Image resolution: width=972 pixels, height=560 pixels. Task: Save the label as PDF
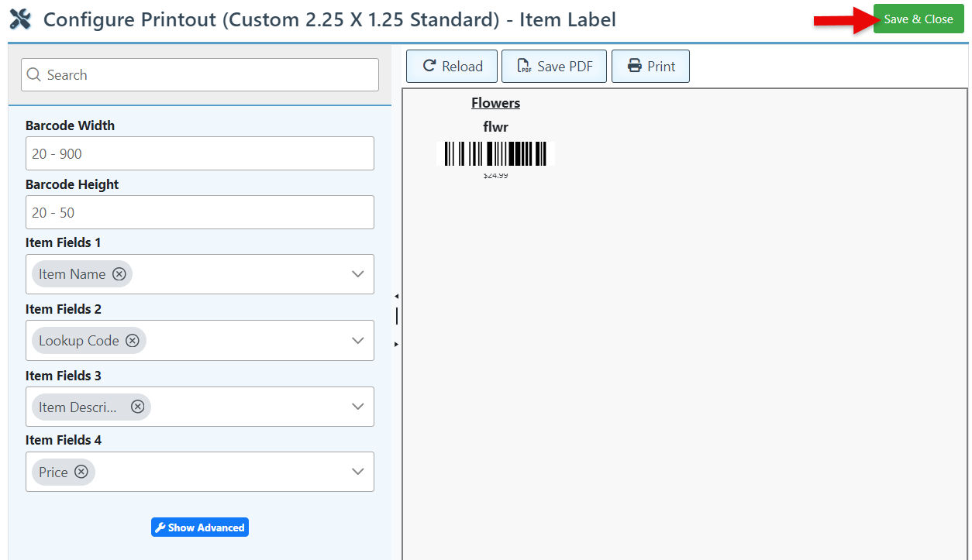(554, 67)
